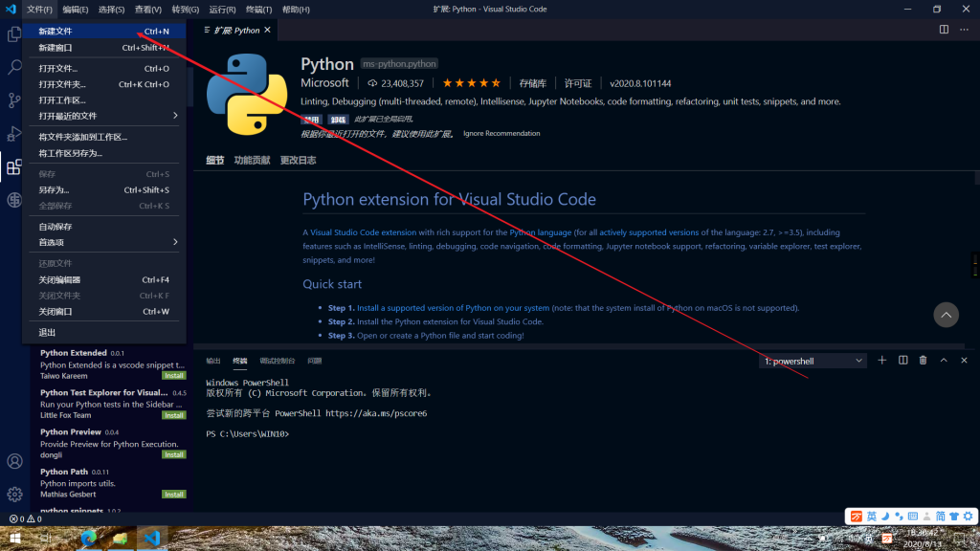Choose 关闭编辑器 from File menu
The image size is (980, 551).
(x=103, y=280)
